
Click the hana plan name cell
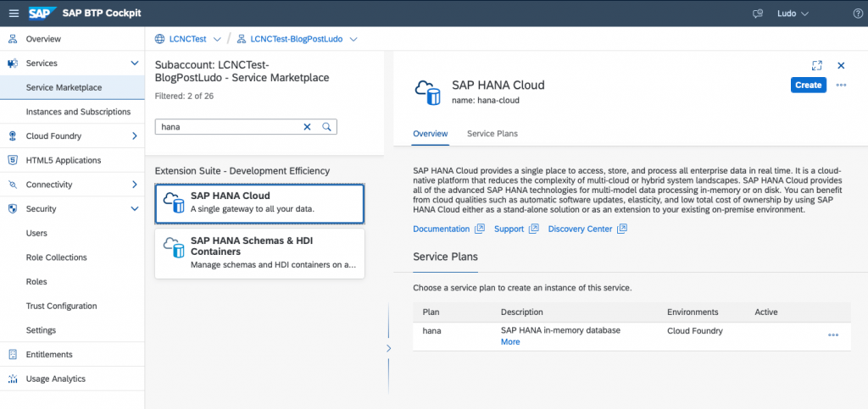point(431,330)
